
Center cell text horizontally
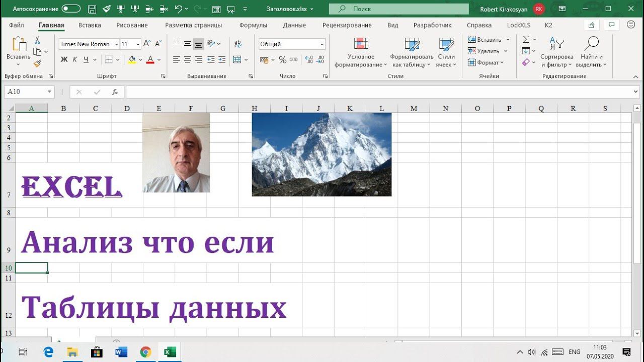pos(188,60)
